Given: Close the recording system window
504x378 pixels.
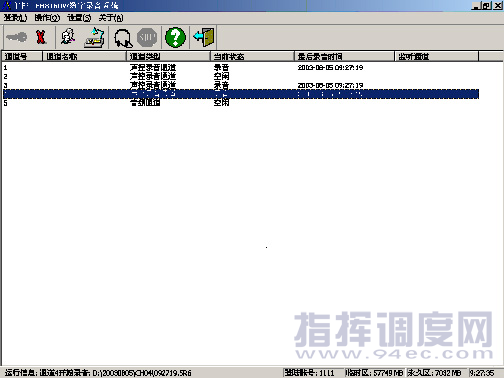Looking at the screenshot, I should point(498,5).
